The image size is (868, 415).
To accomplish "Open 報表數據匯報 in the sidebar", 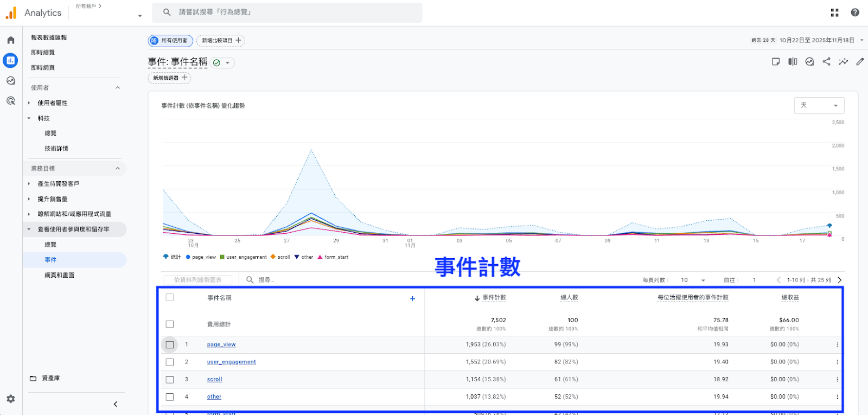I will click(x=49, y=37).
